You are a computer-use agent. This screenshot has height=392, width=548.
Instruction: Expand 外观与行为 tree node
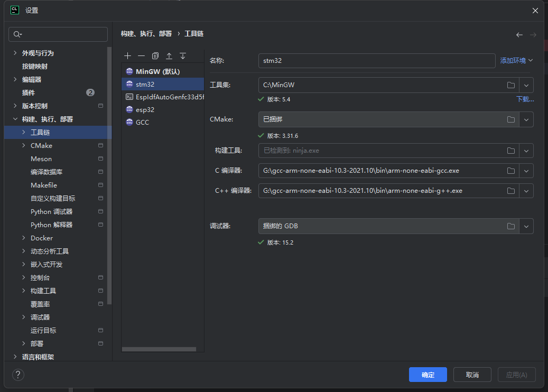(15, 53)
